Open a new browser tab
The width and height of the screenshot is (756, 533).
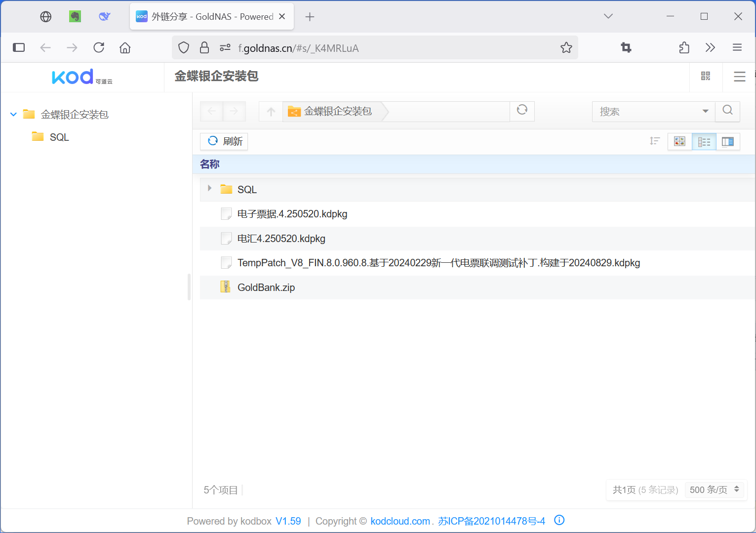pyautogui.click(x=310, y=17)
